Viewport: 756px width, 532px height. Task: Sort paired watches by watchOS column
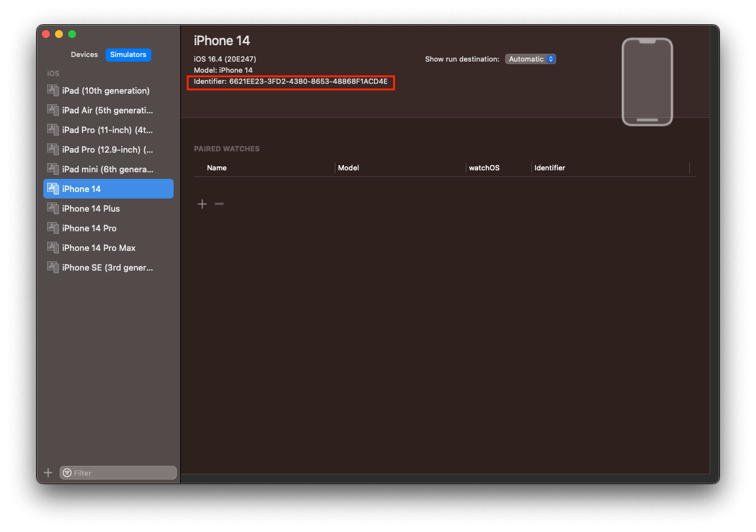click(484, 168)
